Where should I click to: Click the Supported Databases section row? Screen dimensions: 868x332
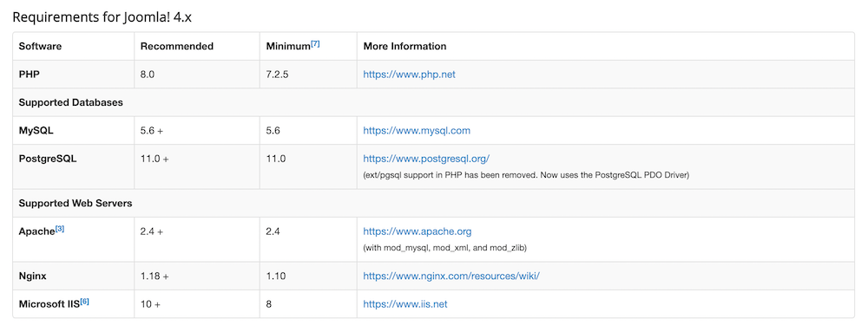tap(433, 102)
